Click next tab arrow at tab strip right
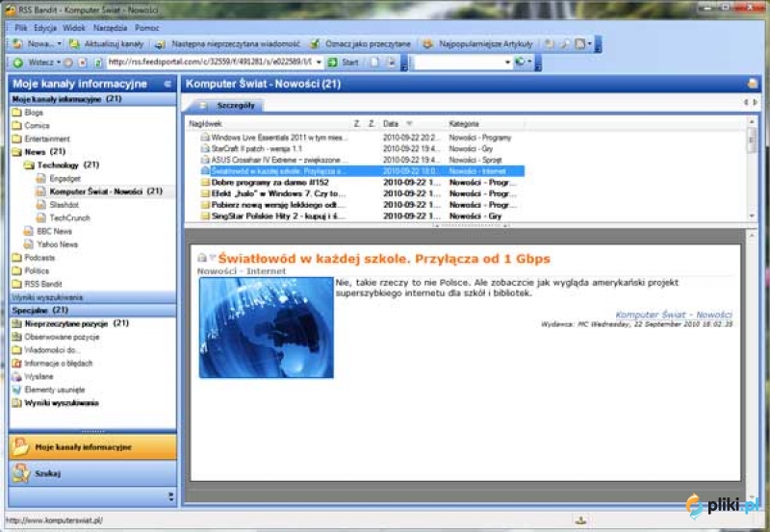The height and width of the screenshot is (532, 770). tap(756, 102)
